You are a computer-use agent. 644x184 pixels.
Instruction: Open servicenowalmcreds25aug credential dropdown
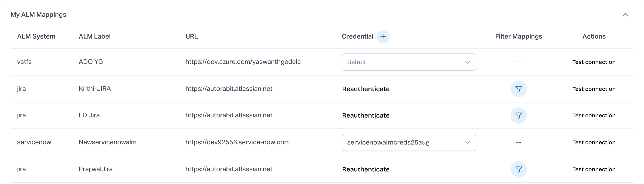pyautogui.click(x=409, y=142)
